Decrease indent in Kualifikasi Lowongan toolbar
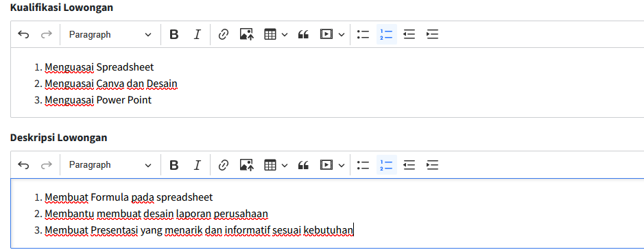 pyautogui.click(x=409, y=34)
